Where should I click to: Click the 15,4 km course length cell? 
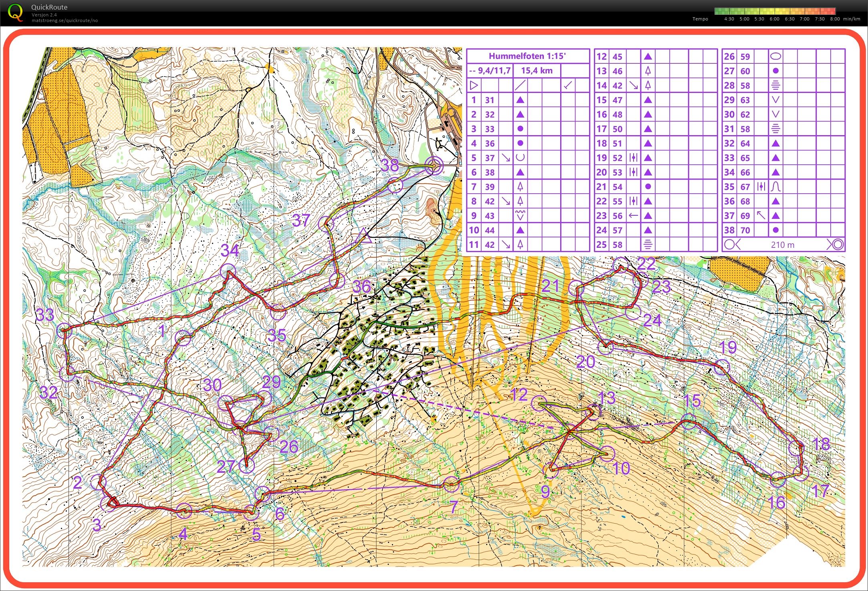537,71
